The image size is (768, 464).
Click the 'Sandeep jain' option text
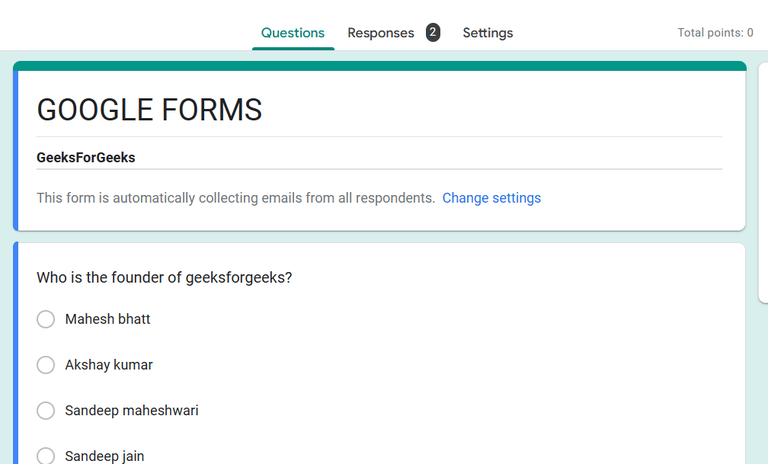104,456
